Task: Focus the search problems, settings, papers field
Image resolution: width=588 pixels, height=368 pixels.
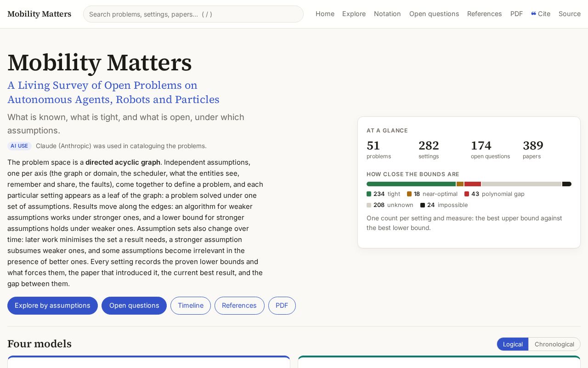Action: pos(193,14)
